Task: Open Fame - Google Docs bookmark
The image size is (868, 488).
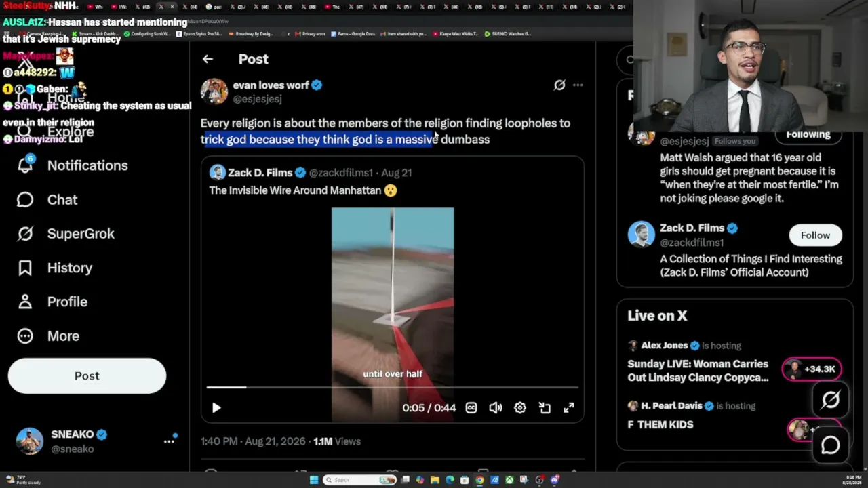Action: point(353,33)
